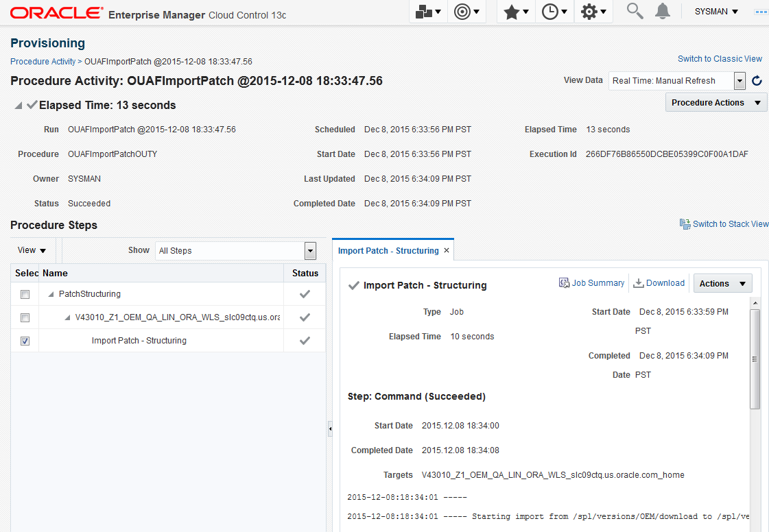The image size is (769, 532).
Task: Uncheck the Import Patch - Structuring checkbox
Action: point(25,341)
